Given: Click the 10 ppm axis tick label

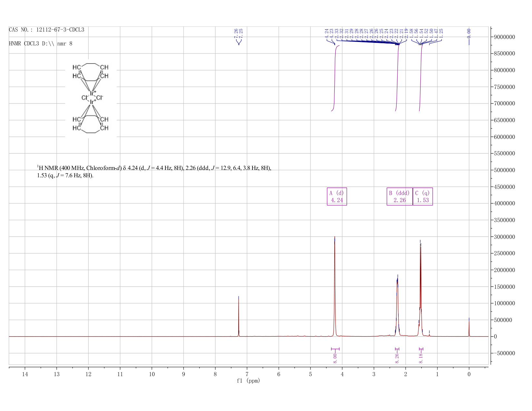Looking at the screenshot, I should [x=152, y=374].
